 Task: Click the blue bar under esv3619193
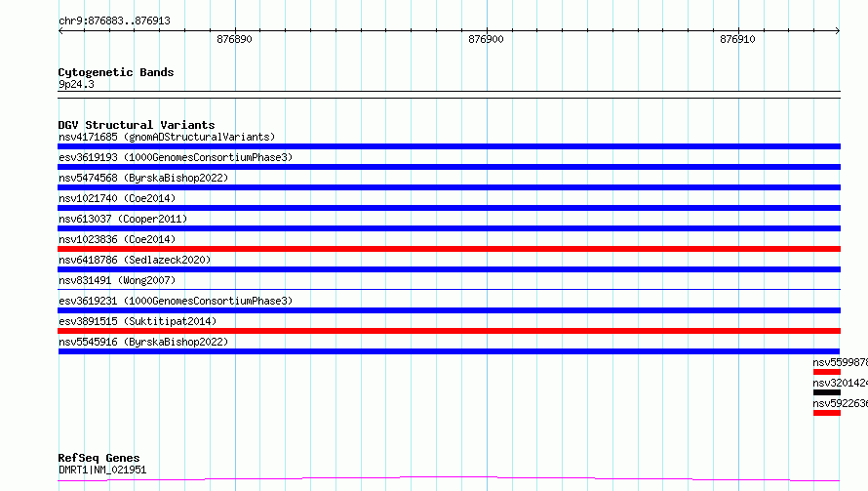tap(449, 167)
